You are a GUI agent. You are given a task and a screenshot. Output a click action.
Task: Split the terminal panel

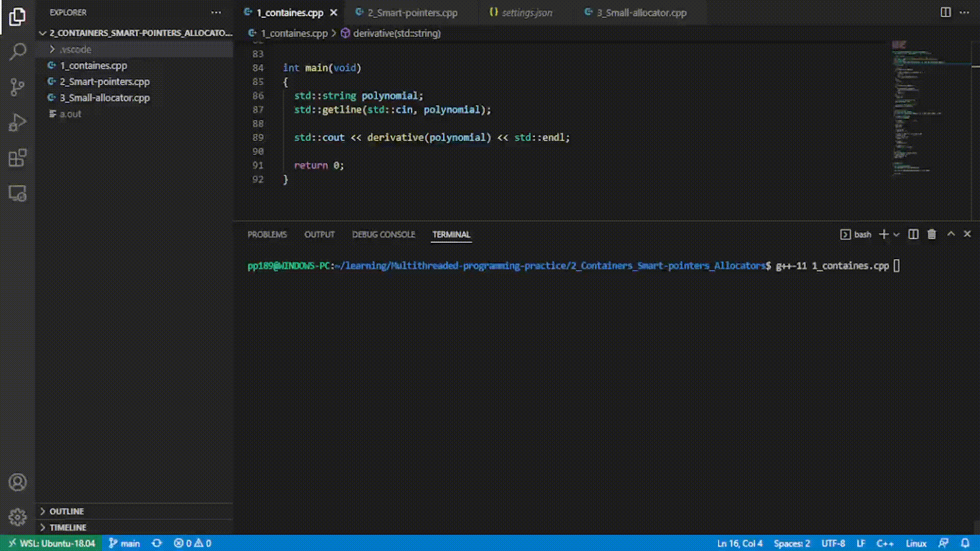[x=913, y=234]
